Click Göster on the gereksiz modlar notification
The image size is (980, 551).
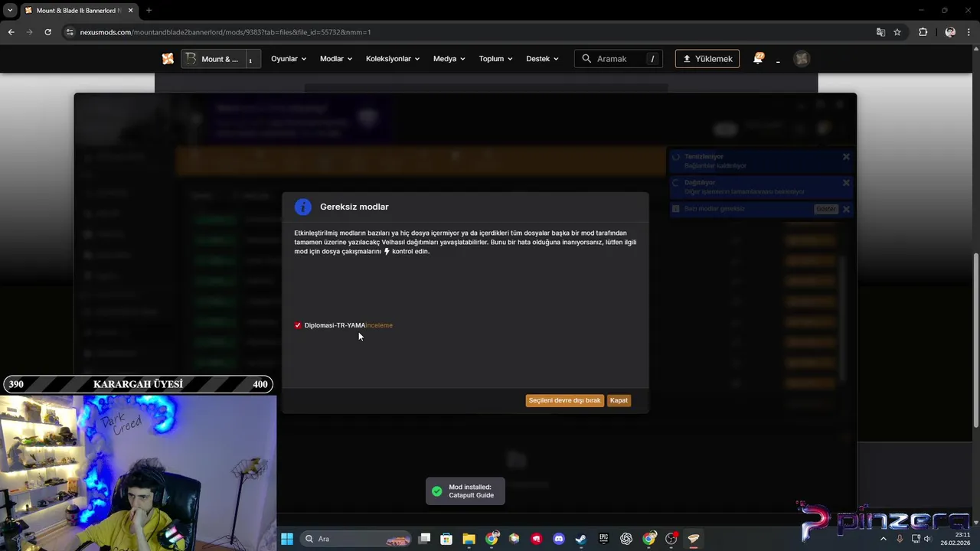click(x=826, y=209)
